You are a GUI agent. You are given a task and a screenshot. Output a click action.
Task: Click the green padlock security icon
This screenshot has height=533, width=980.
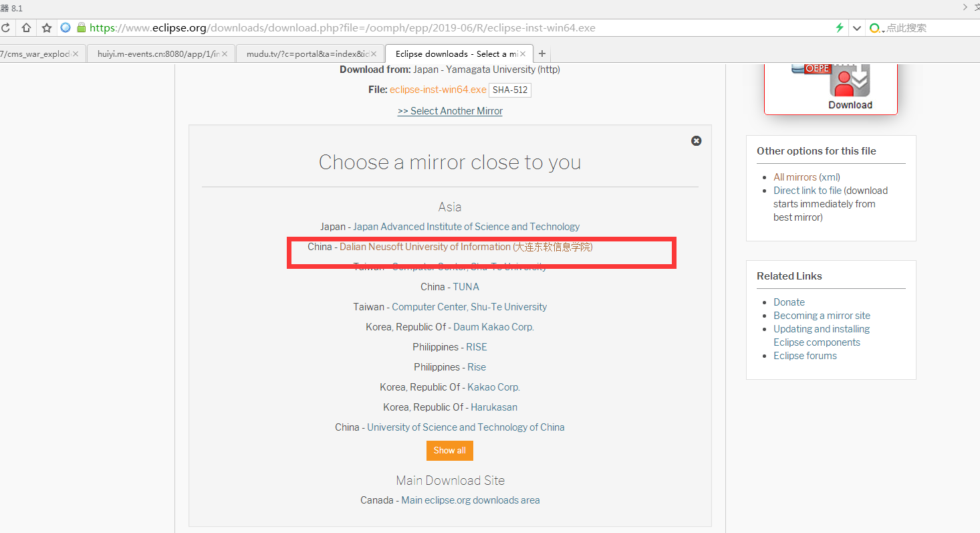(82, 28)
